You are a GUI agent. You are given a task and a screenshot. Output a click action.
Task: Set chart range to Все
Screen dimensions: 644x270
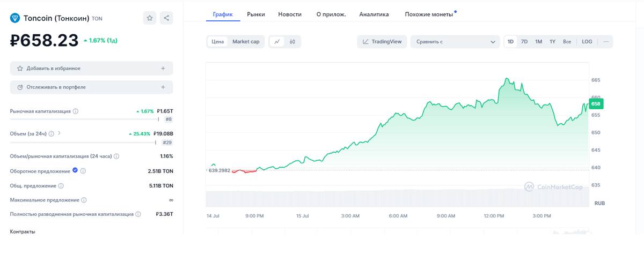[567, 41]
